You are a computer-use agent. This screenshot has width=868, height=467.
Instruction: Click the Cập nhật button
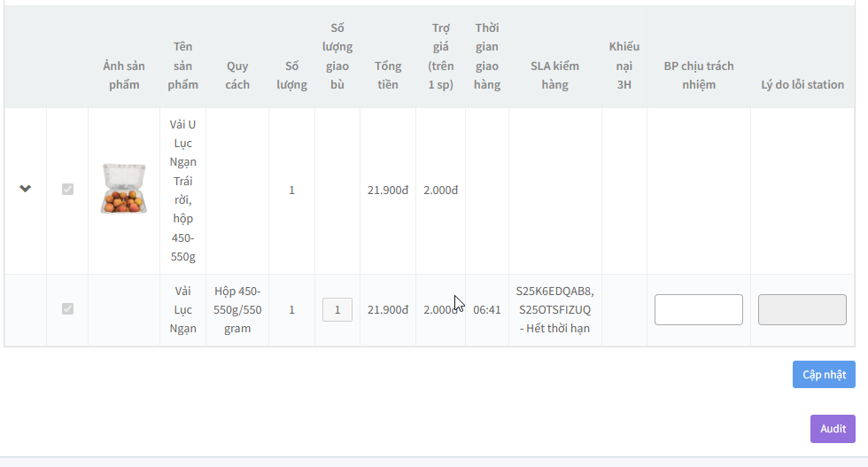click(x=824, y=375)
